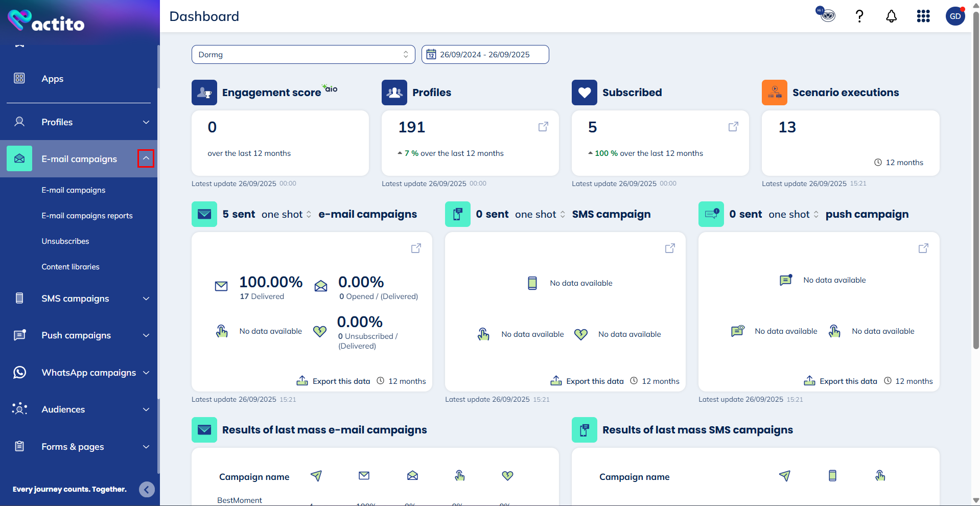Open Content libraries in sidebar
This screenshot has width=980, height=506.
(71, 267)
